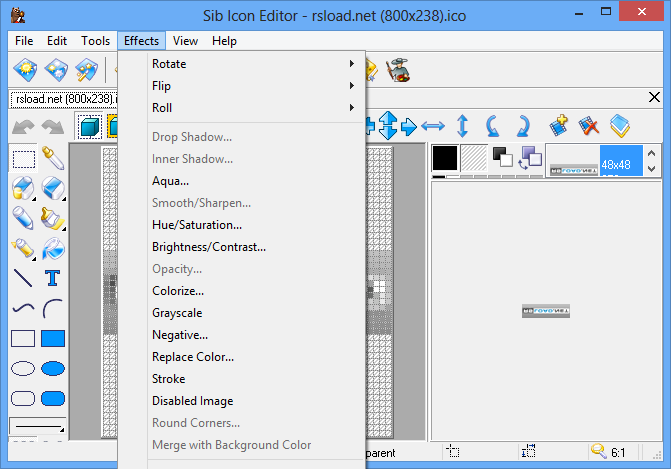Select the flood fill bucket tool
This screenshot has width=671, height=469.
click(53, 249)
